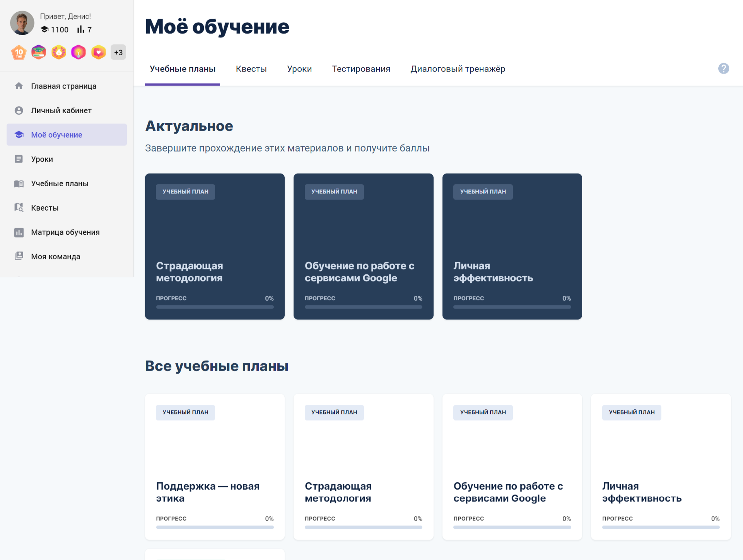Click the lightbulb badge icon

point(79,52)
